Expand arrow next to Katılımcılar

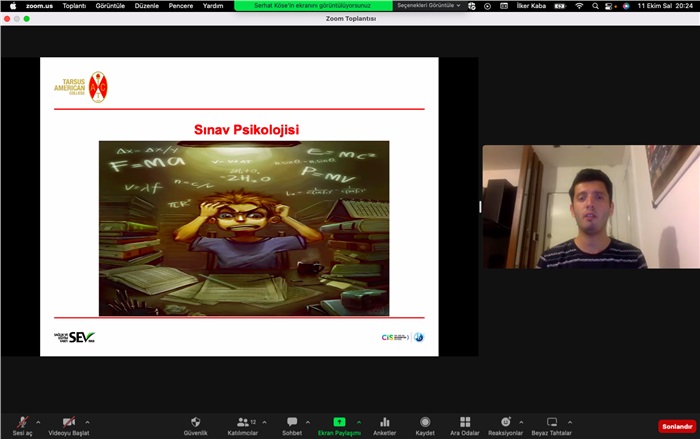click(264, 422)
